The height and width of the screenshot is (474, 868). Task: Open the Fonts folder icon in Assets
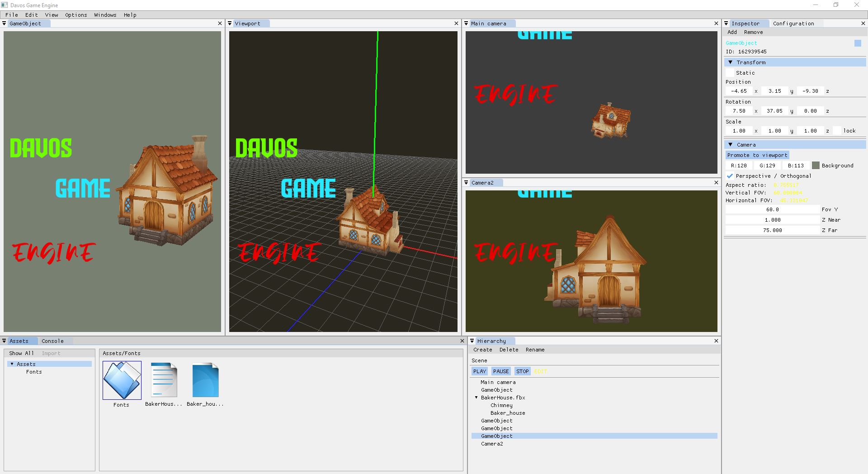122,380
